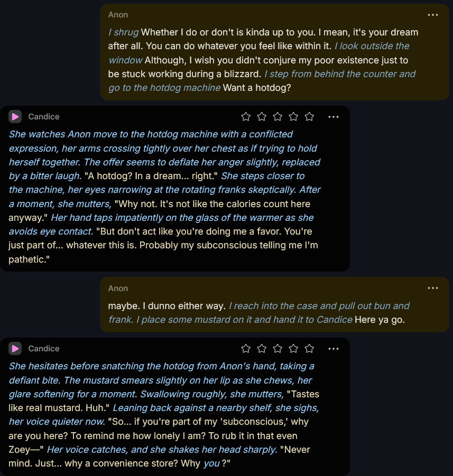Viewport: 453px width, 476px height.
Task: Open options menu on first Anon message
Action: (432, 15)
